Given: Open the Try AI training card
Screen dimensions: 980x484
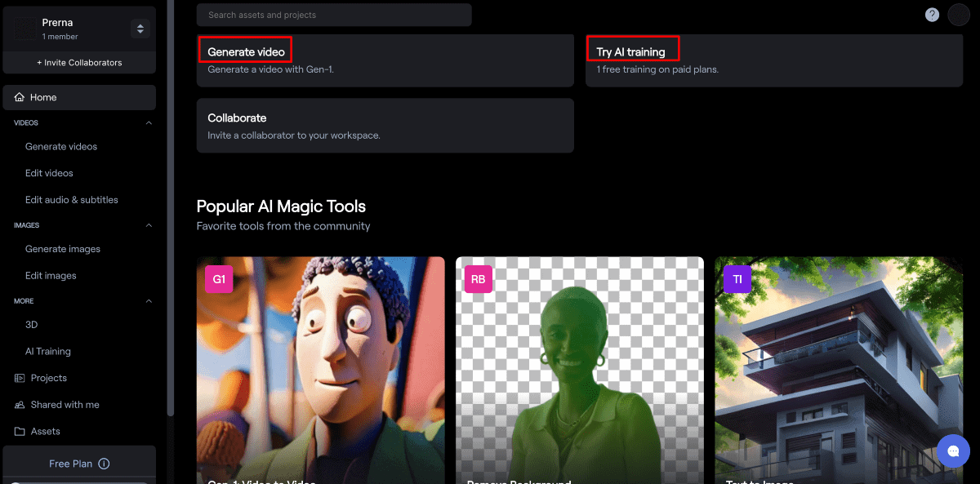Looking at the screenshot, I should [773, 60].
